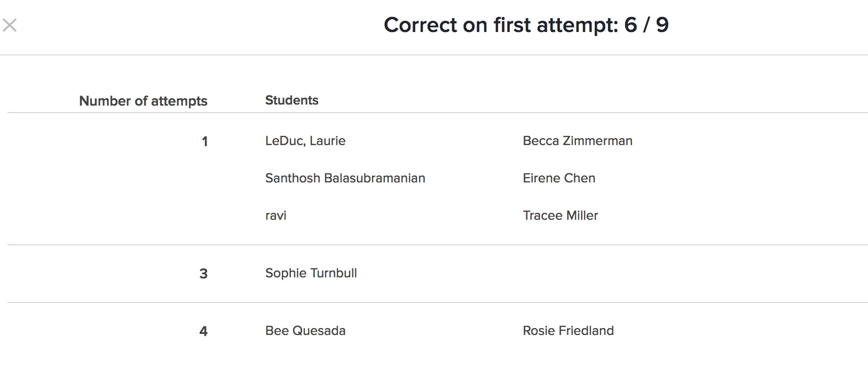Image resolution: width=868 pixels, height=367 pixels.
Task: Click the Correct on first attempt heading
Action: 501,25
